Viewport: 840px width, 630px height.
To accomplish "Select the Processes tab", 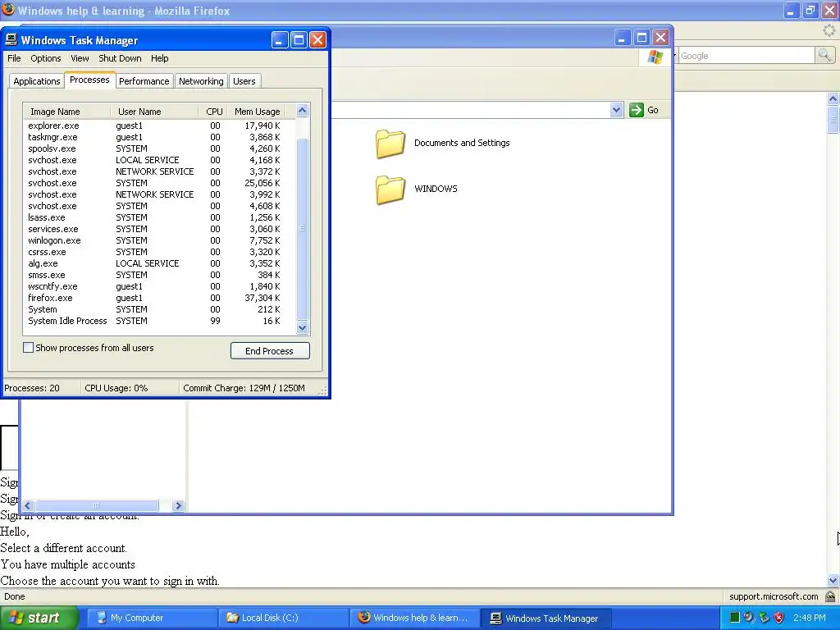I will coord(89,80).
